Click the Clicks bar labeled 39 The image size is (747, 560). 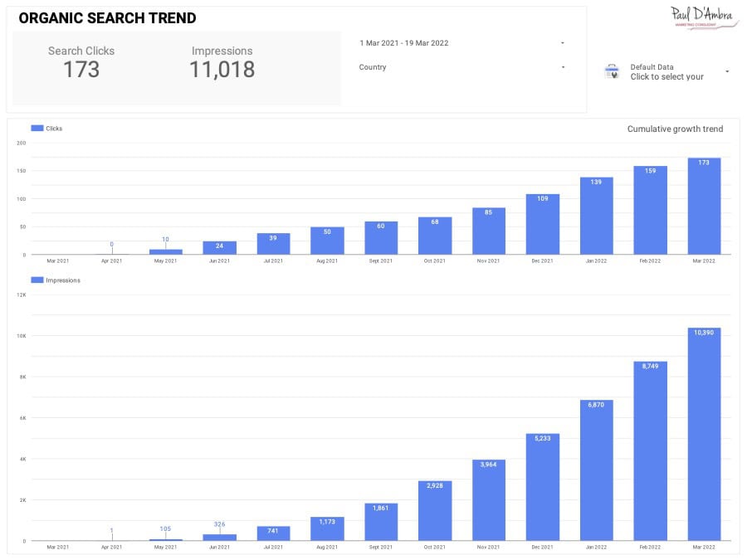coord(273,244)
